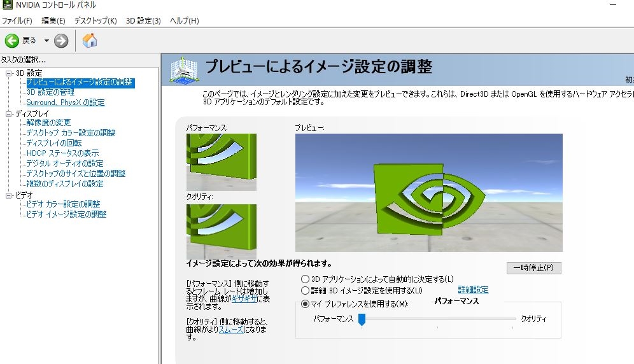Open HDCP ステータスの表示 tree item
Screen dimensions: 634x364
(62, 153)
